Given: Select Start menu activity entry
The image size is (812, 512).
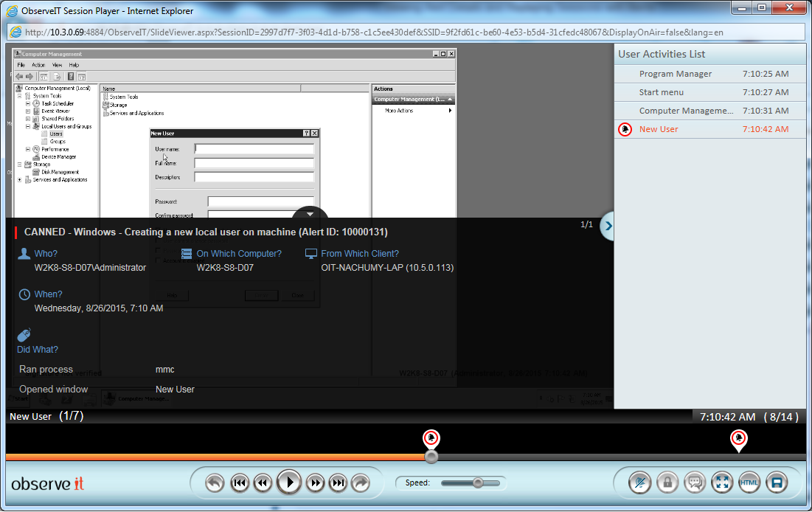Looking at the screenshot, I should [x=662, y=92].
